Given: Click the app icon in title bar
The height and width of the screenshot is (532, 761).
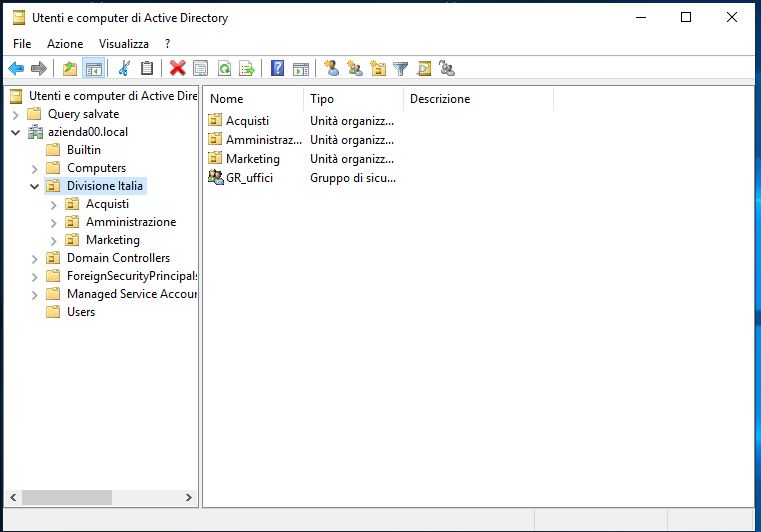Looking at the screenshot, I should [x=19, y=18].
